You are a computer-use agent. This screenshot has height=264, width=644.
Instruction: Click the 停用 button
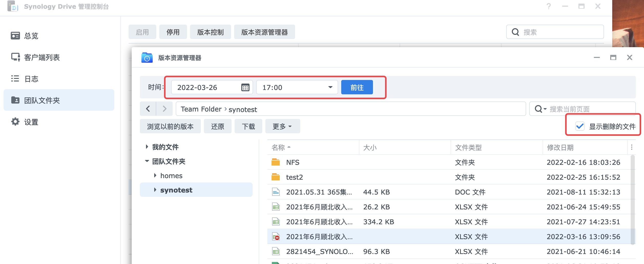pos(173,32)
